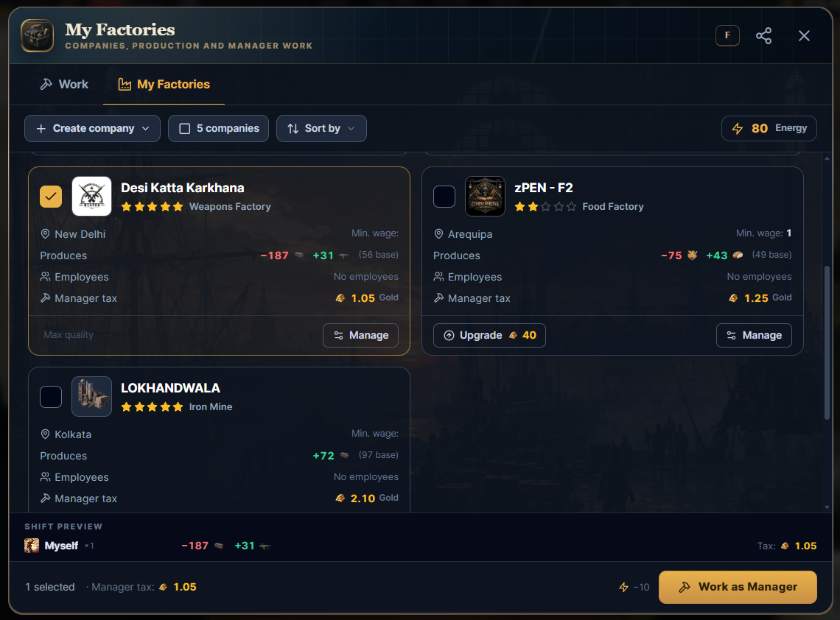This screenshot has height=620, width=840.
Task: Upgrade zPEN - F2 for 40 gold
Action: click(x=490, y=335)
